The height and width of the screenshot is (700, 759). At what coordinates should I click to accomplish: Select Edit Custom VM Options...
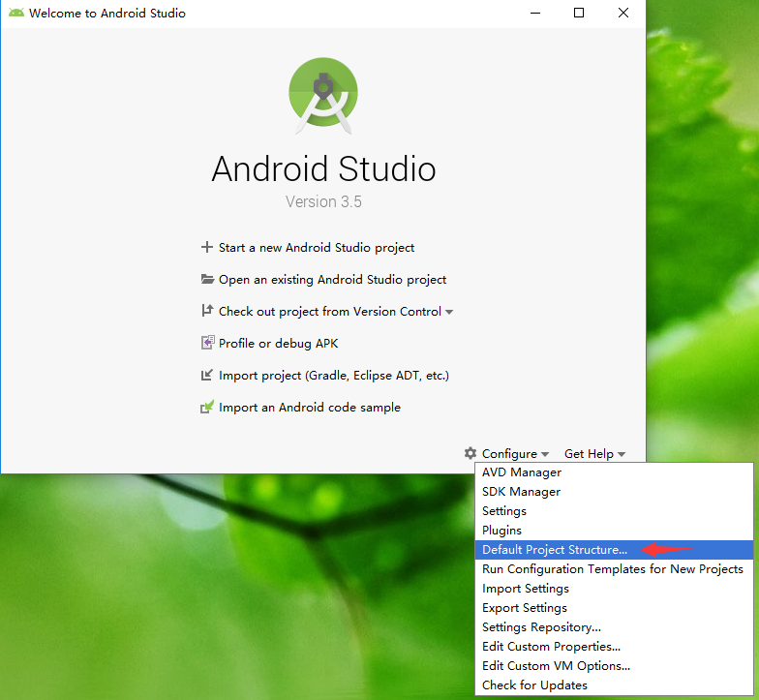coord(614,666)
